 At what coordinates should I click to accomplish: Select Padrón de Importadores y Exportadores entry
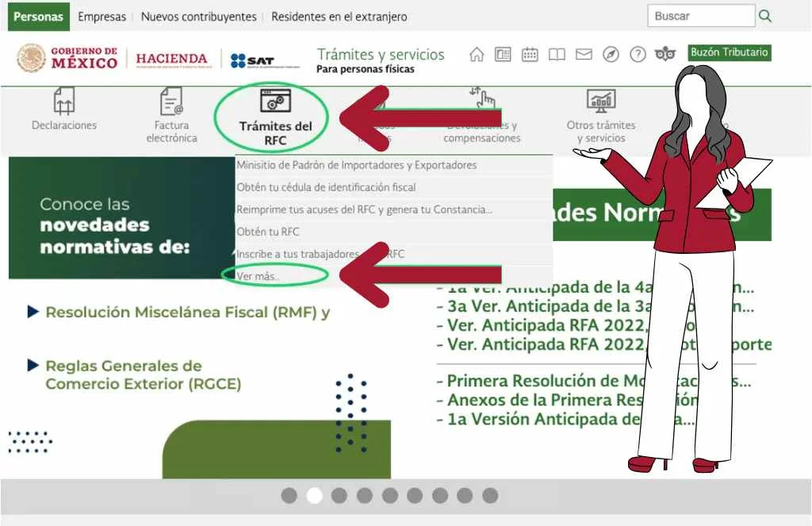[x=393, y=165]
